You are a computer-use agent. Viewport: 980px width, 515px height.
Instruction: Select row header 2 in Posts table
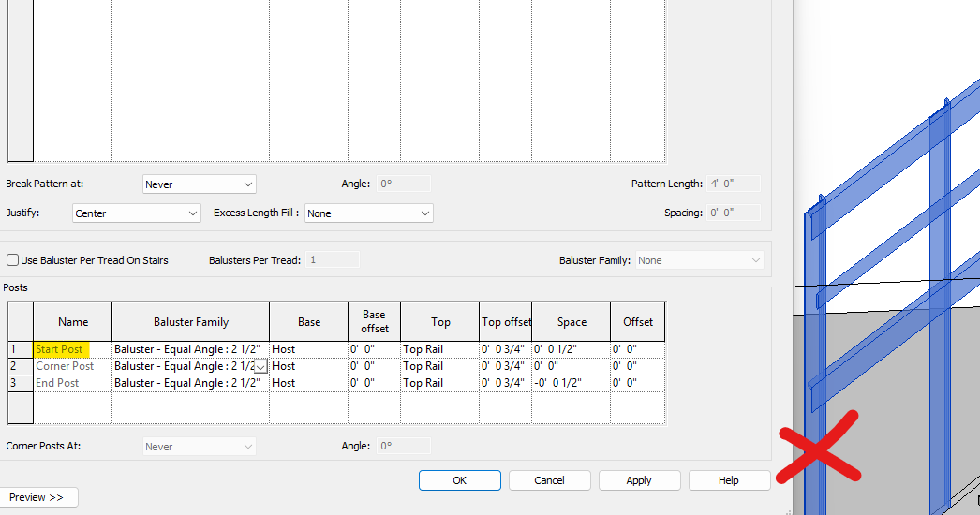(21, 366)
